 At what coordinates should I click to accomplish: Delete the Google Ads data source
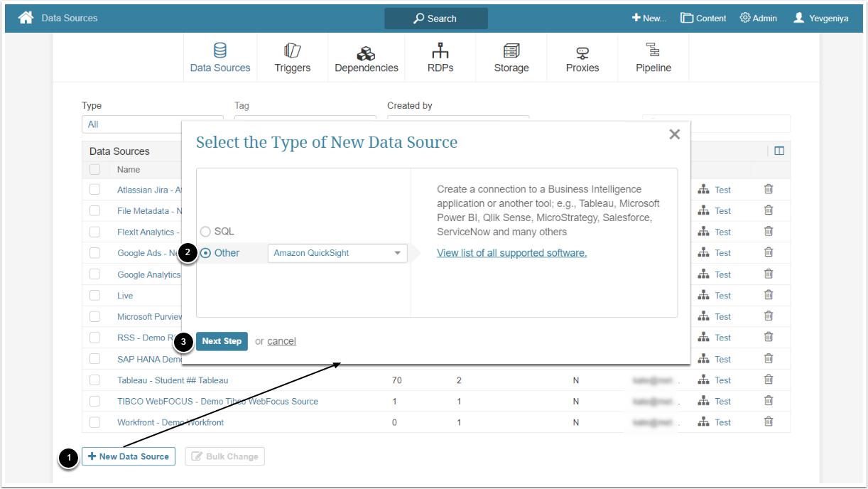click(769, 253)
